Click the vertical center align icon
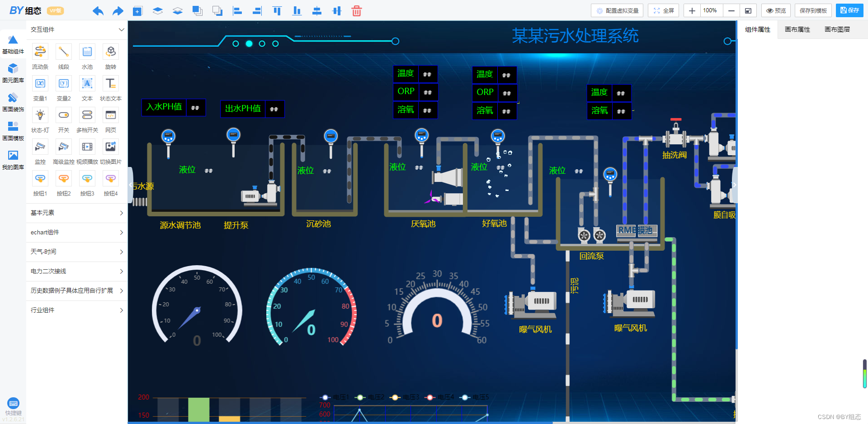 (317, 11)
